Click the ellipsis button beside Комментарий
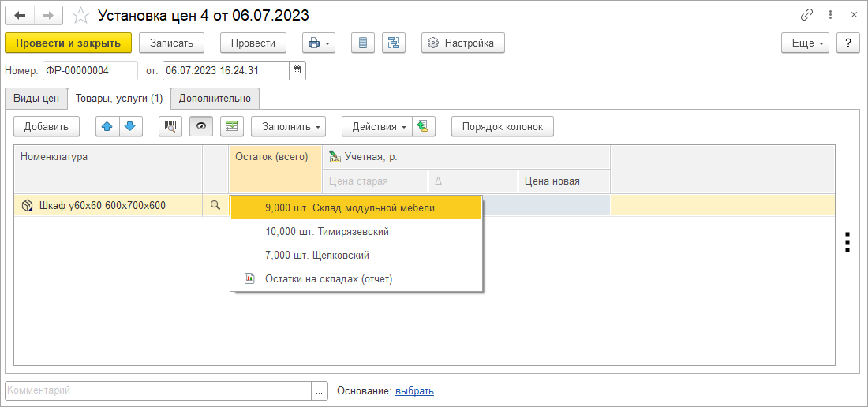868x407 pixels. click(x=320, y=390)
